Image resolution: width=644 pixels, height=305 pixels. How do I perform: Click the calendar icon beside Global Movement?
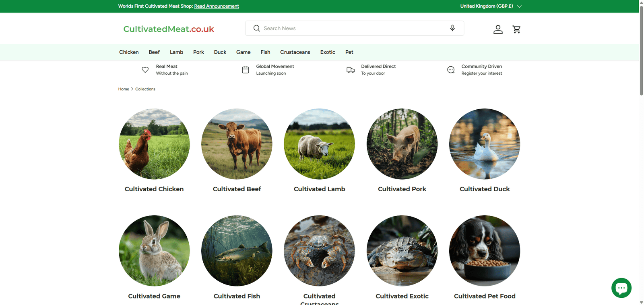pyautogui.click(x=246, y=70)
